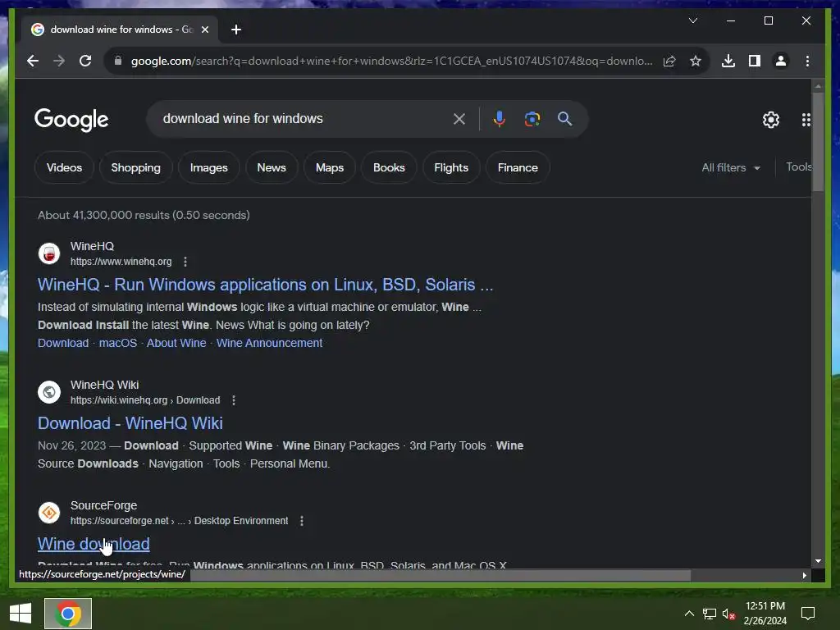Click horizontal scrollbar right arrow
Image resolution: width=840 pixels, height=630 pixels.
(x=804, y=575)
